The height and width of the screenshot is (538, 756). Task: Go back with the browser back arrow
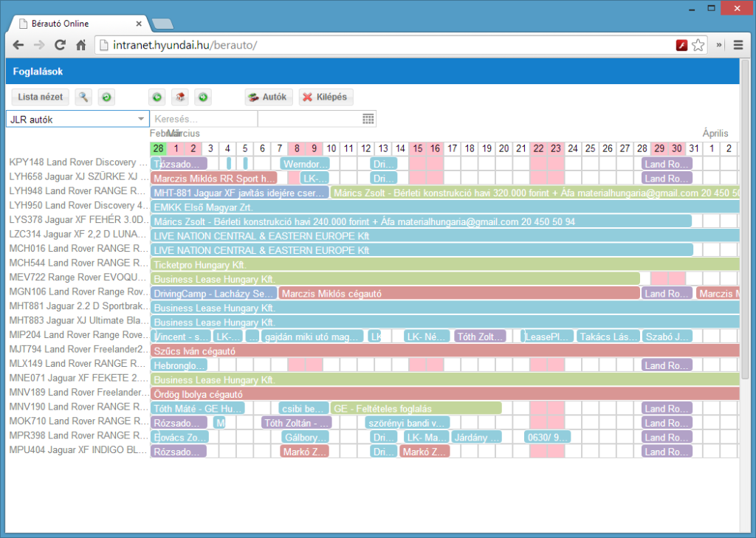click(18, 45)
